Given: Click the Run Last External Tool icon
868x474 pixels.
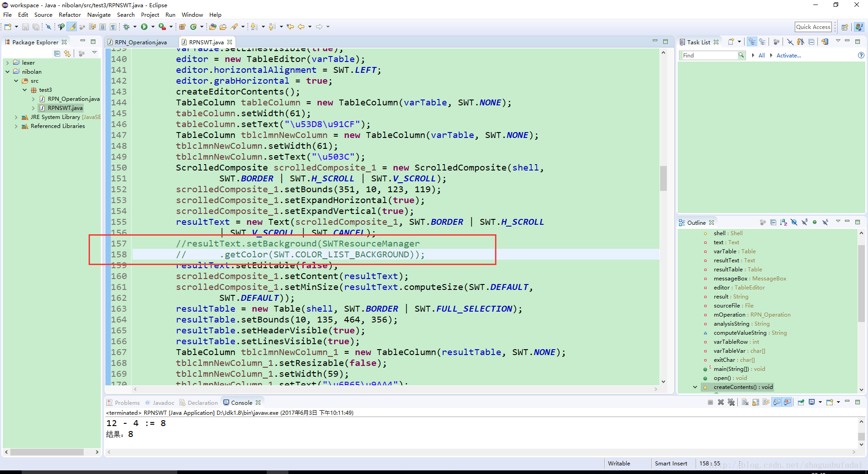Looking at the screenshot, I should [162, 27].
